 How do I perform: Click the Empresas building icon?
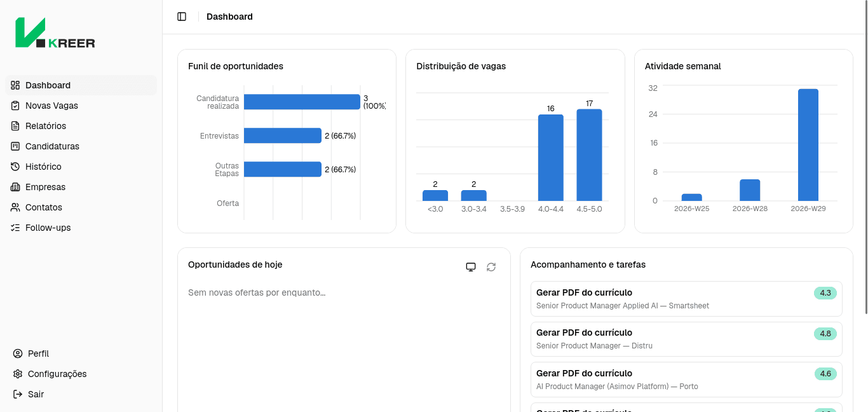coord(15,187)
